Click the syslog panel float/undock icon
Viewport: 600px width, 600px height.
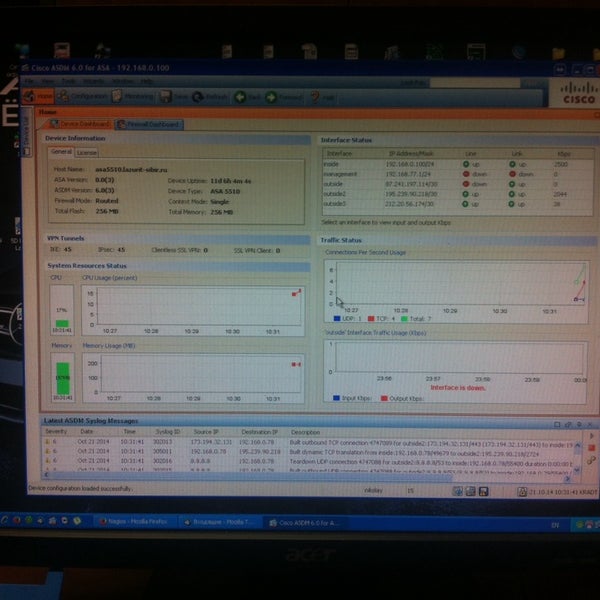(568, 424)
